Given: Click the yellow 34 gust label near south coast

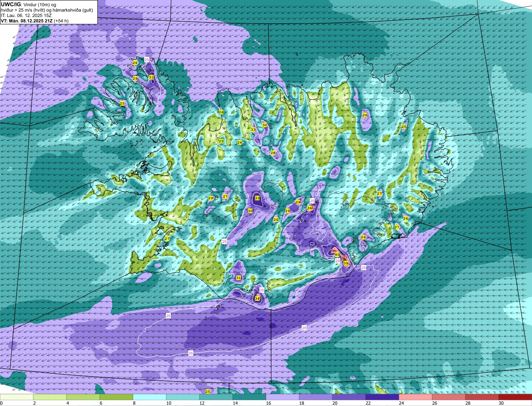Looking at the screenshot, I should tap(257, 298).
